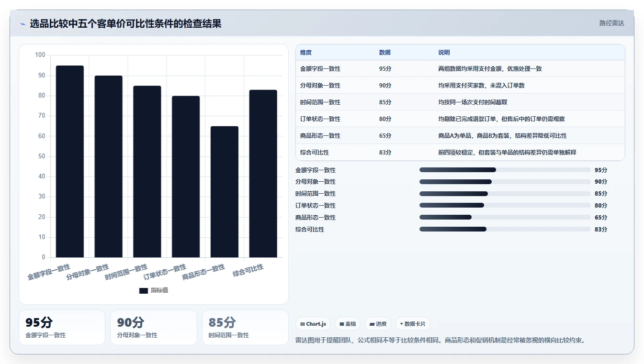This screenshot has height=364, width=644.
Task: Click the 金额字段一致性 progress bar showing 95分
Action: tap(505, 170)
